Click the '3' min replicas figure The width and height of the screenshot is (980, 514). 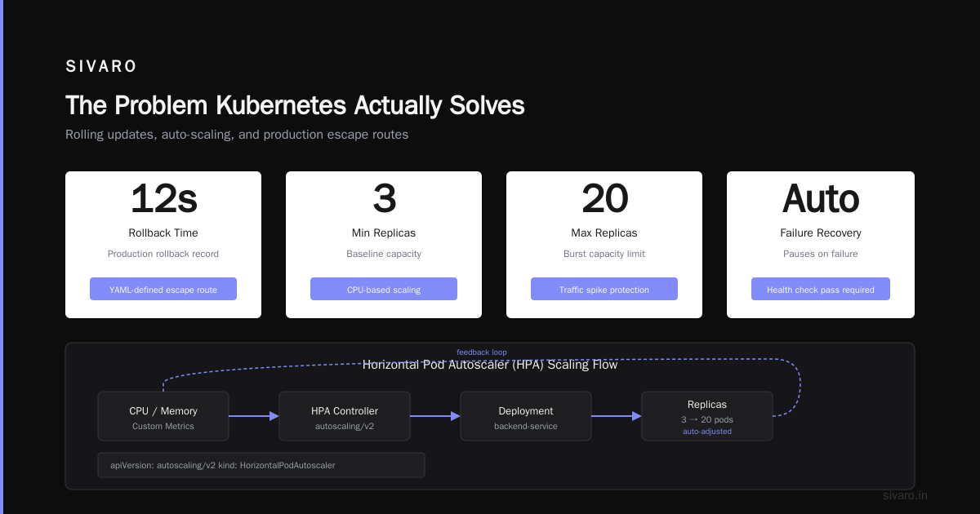[384, 198]
